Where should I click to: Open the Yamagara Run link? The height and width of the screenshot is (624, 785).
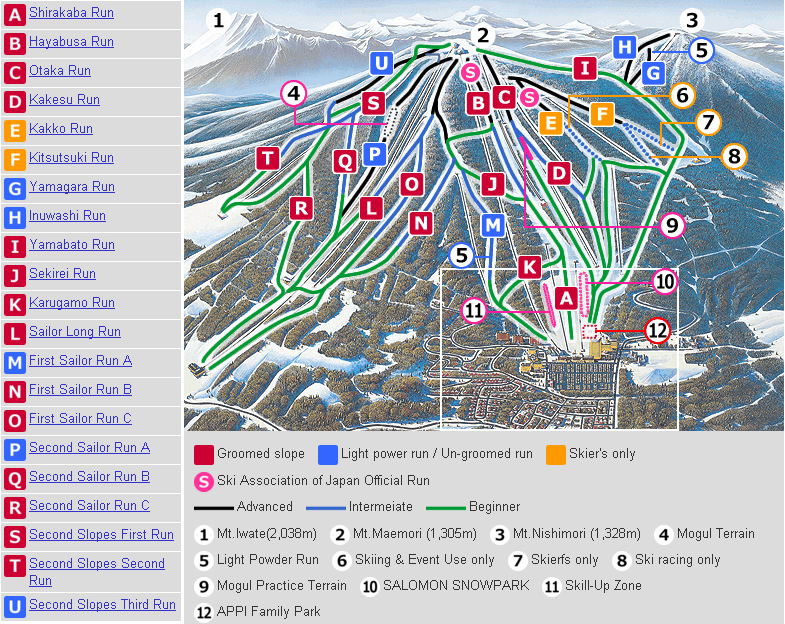point(71,187)
